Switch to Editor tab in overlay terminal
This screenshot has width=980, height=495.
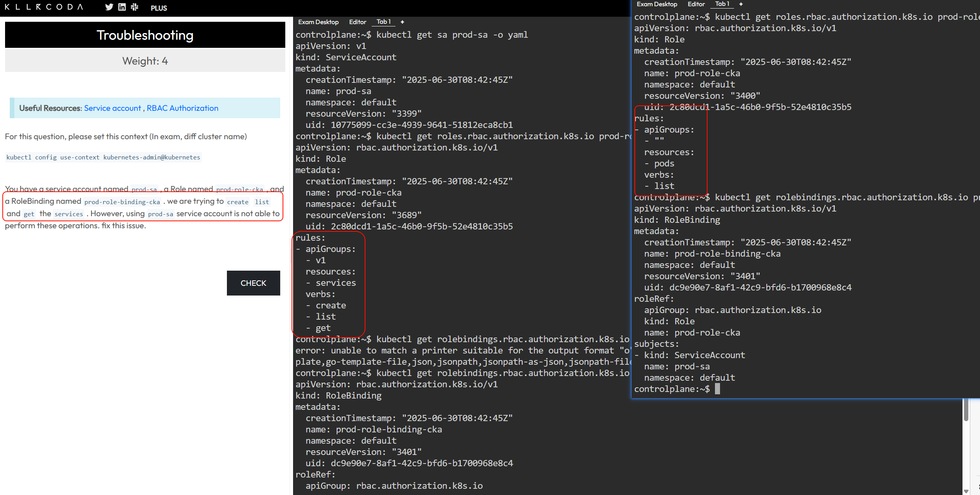pyautogui.click(x=696, y=4)
